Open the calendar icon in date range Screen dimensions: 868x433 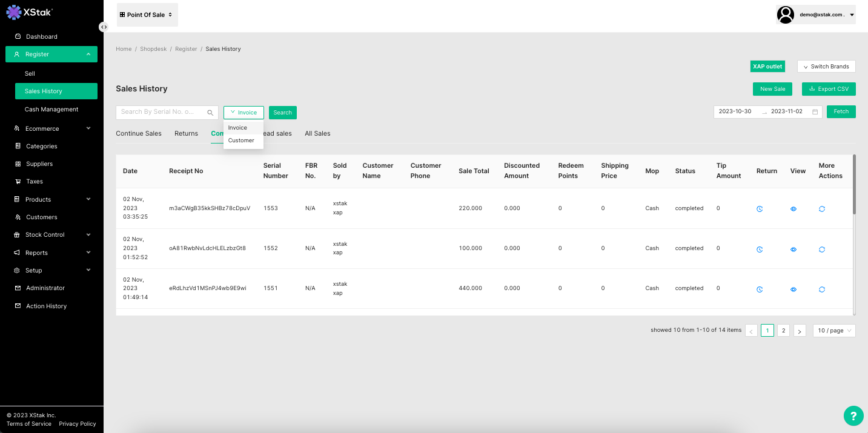[815, 112]
